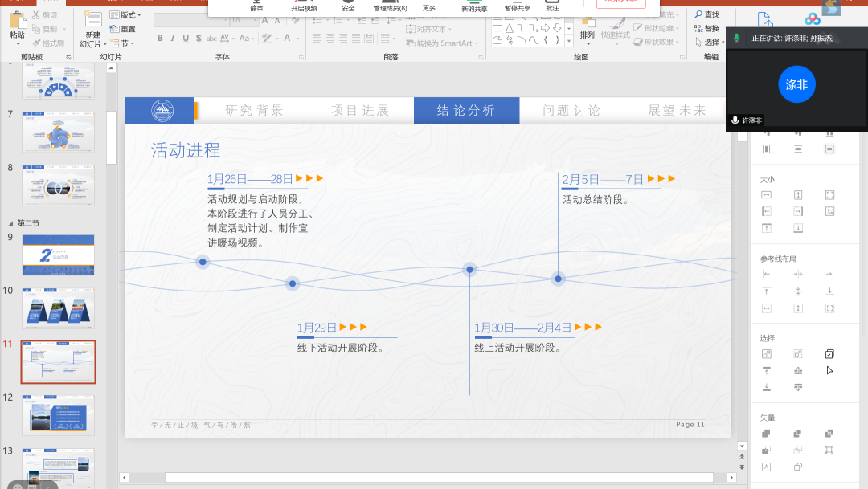
Task: Apply bold with the B icon
Action: point(160,38)
